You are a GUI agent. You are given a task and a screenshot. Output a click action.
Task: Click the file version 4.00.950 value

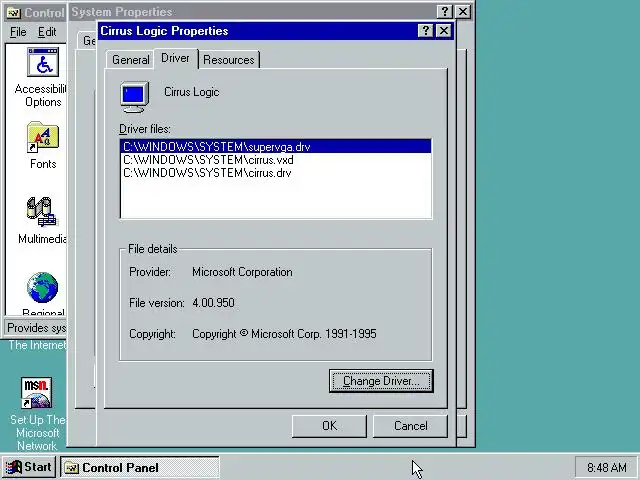pos(213,303)
